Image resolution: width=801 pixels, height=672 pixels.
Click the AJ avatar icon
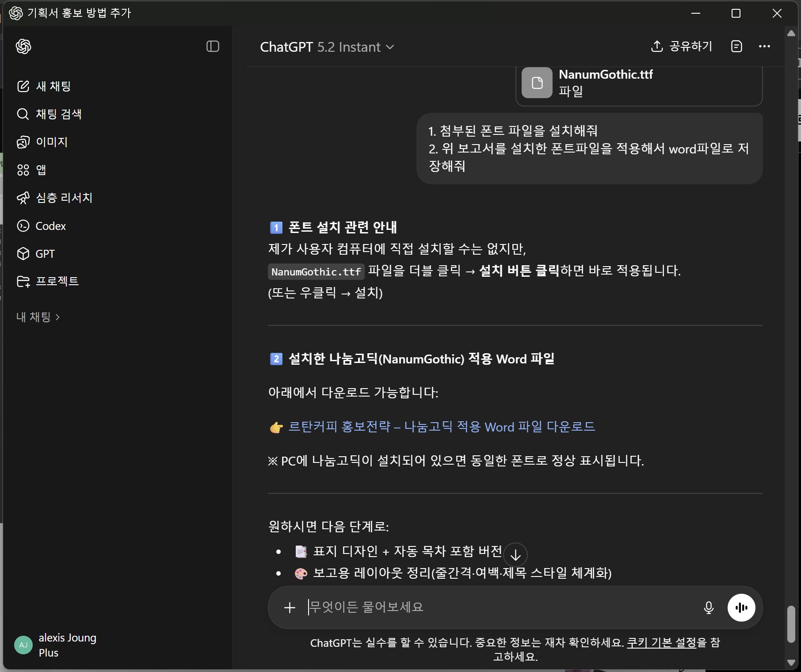[x=23, y=645]
